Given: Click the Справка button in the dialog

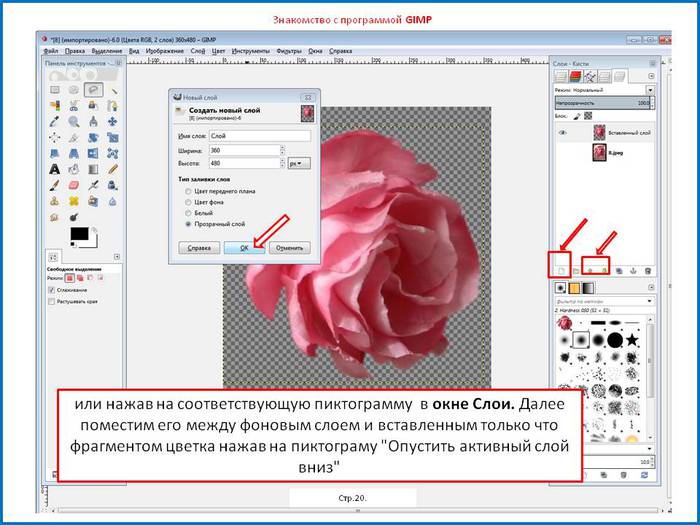Looking at the screenshot, I should tap(199, 248).
